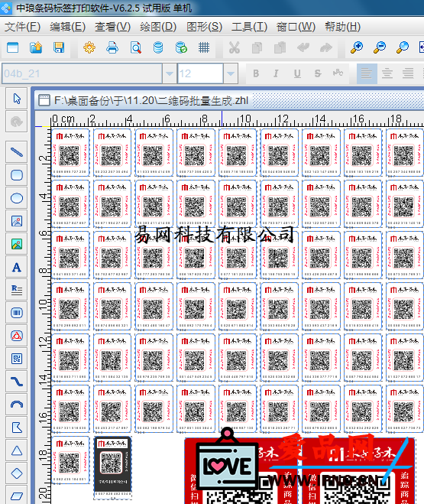Select the ellipse drawing tool
This screenshot has width=424, height=504.
pos(17,198)
